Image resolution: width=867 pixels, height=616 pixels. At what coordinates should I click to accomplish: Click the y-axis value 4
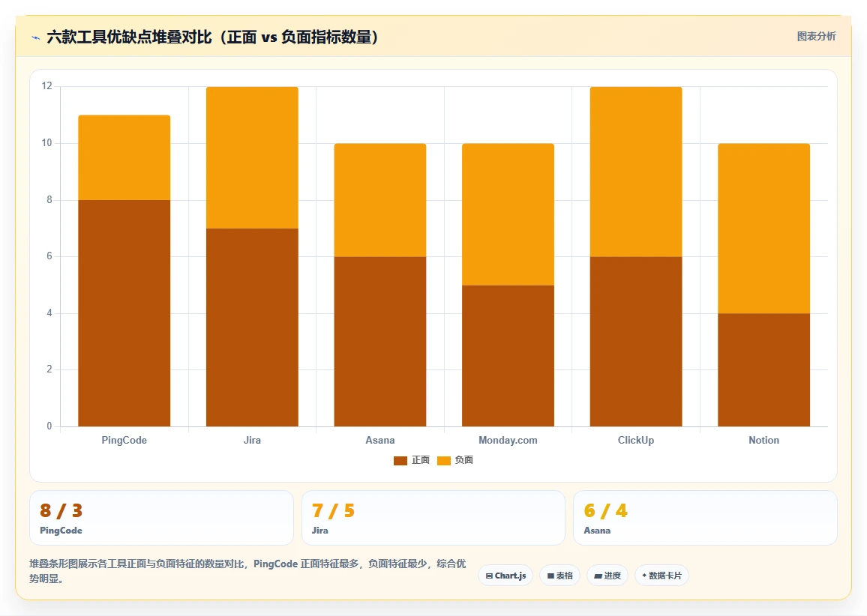pyautogui.click(x=49, y=313)
